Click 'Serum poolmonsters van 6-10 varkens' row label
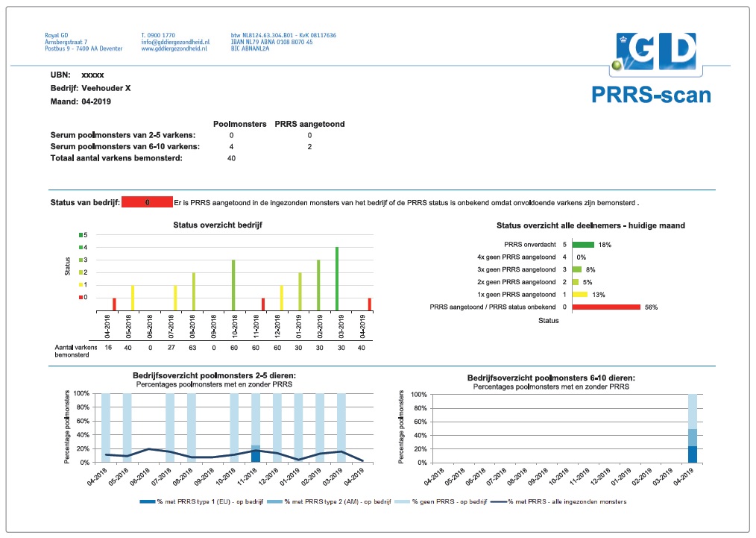The image size is (756, 538). click(x=125, y=147)
